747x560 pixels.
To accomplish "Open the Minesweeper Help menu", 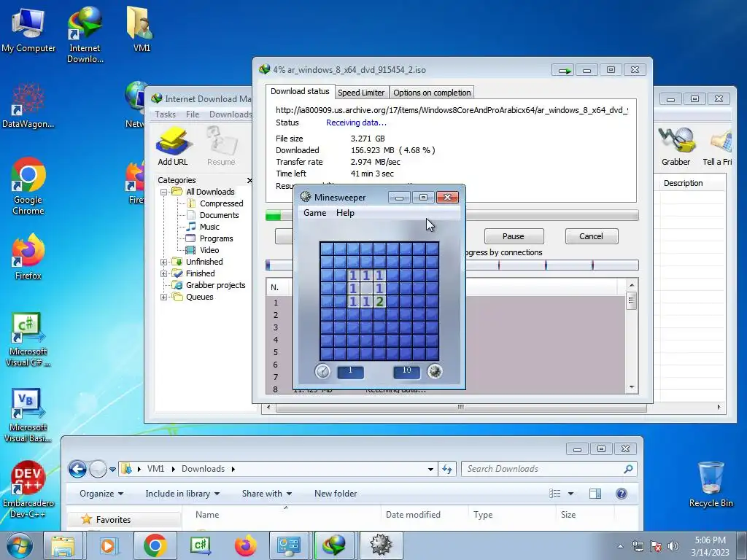I will point(345,213).
